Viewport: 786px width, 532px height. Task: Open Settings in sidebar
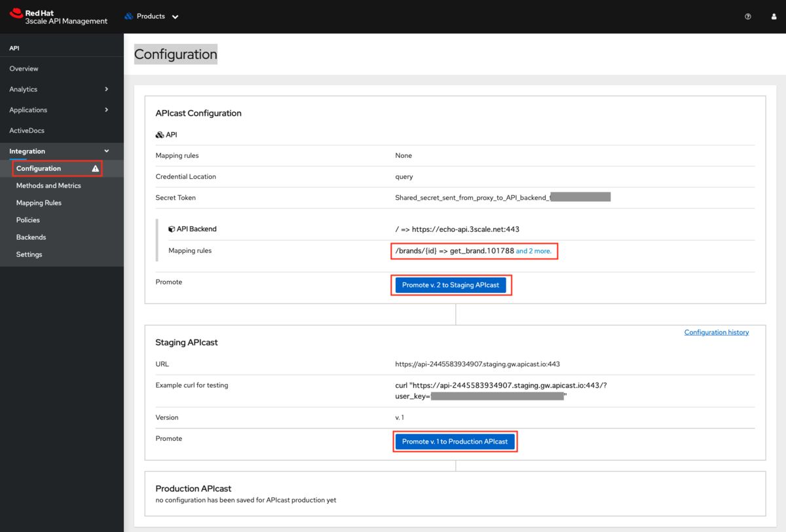tap(29, 254)
